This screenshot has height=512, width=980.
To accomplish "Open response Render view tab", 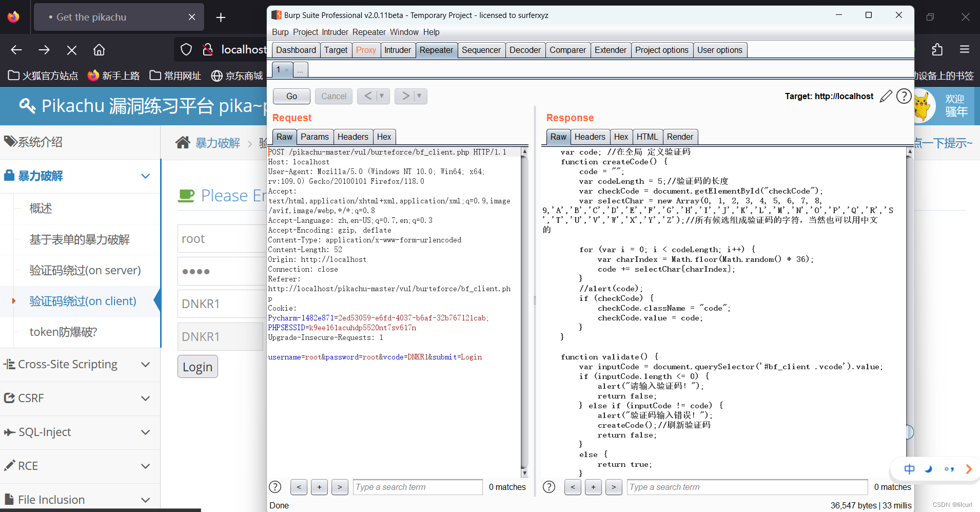I will click(x=680, y=137).
